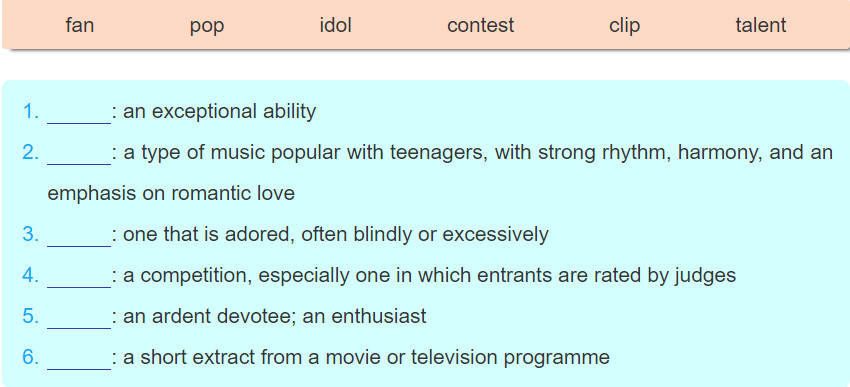The width and height of the screenshot is (850, 387).
Task: Click the word 'clip' in the word bank
Action: (x=624, y=25)
